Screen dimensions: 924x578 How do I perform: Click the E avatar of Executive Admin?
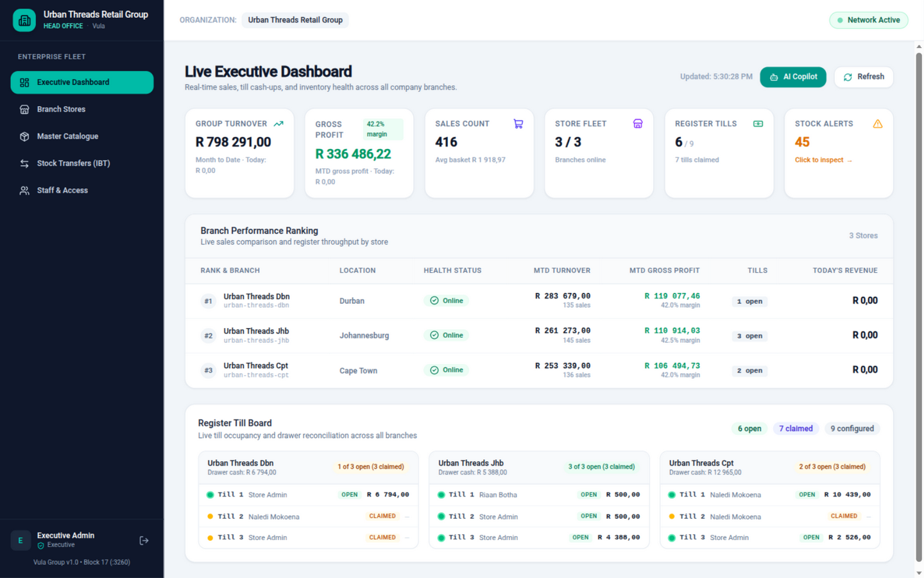coord(21,541)
